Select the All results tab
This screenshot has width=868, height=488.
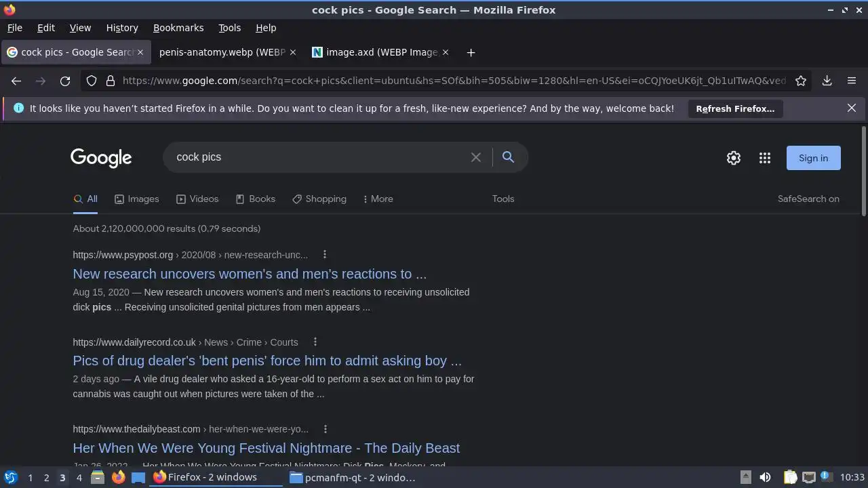coord(85,199)
